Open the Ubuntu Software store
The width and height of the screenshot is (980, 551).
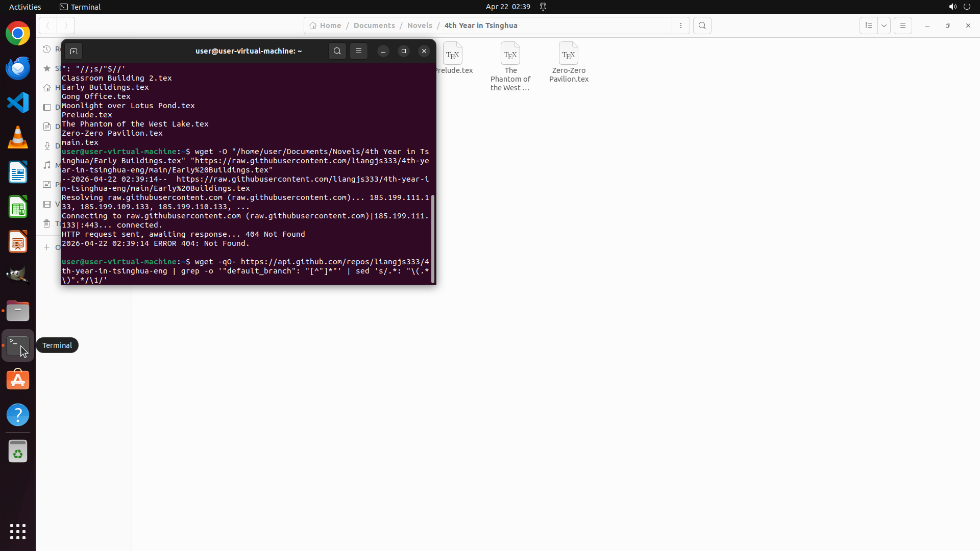(18, 380)
